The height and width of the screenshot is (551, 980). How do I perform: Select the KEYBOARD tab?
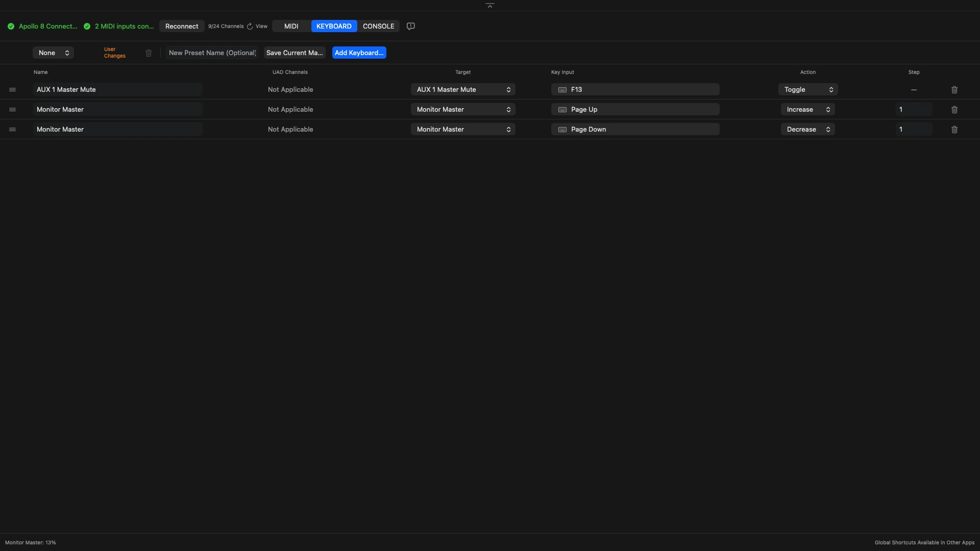click(334, 27)
